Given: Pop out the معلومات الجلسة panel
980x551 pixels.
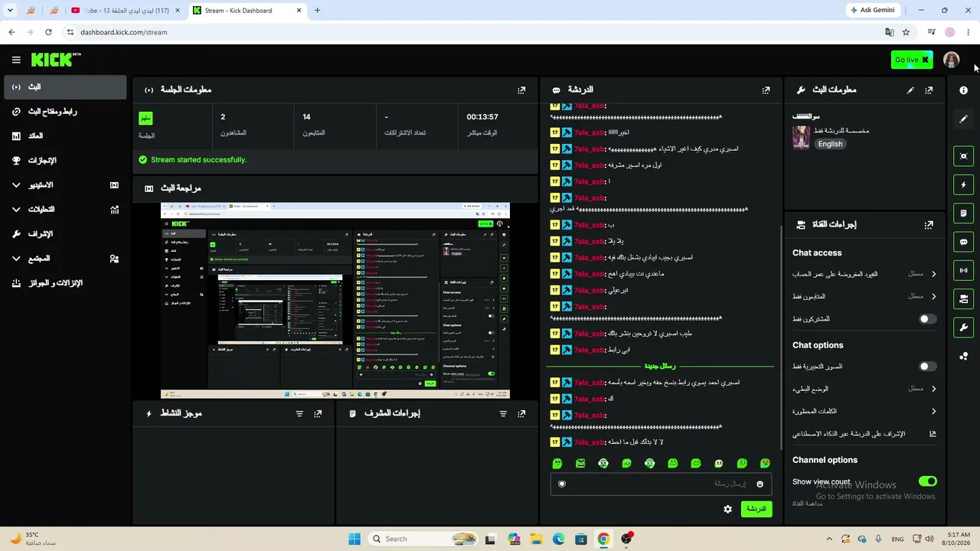Looking at the screenshot, I should pos(521,90).
